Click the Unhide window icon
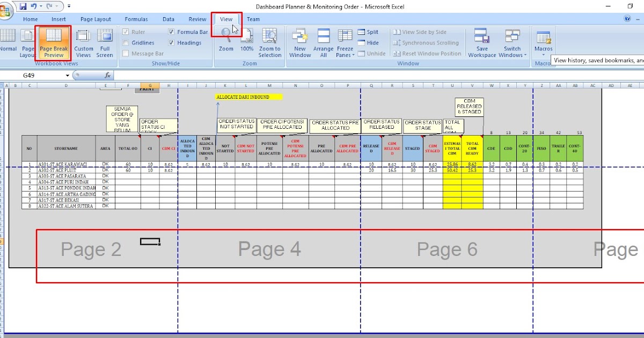644x338 pixels. pyautogui.click(x=362, y=54)
